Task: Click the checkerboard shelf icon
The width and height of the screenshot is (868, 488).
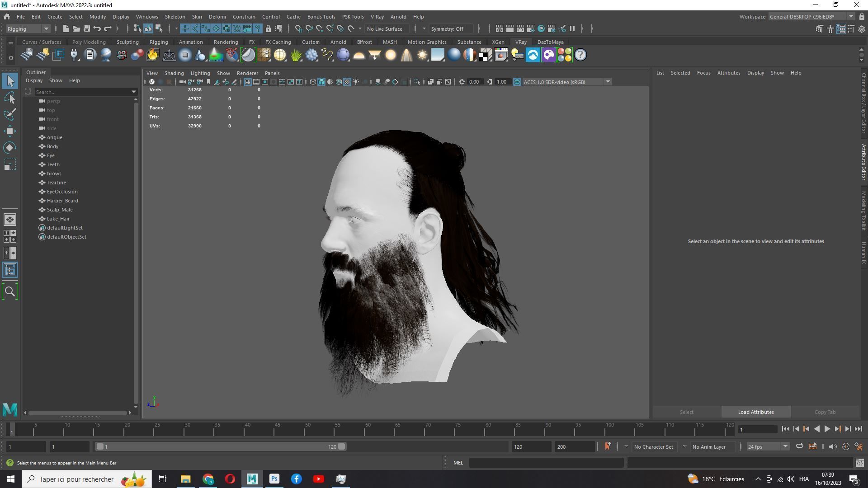Action: point(486,55)
